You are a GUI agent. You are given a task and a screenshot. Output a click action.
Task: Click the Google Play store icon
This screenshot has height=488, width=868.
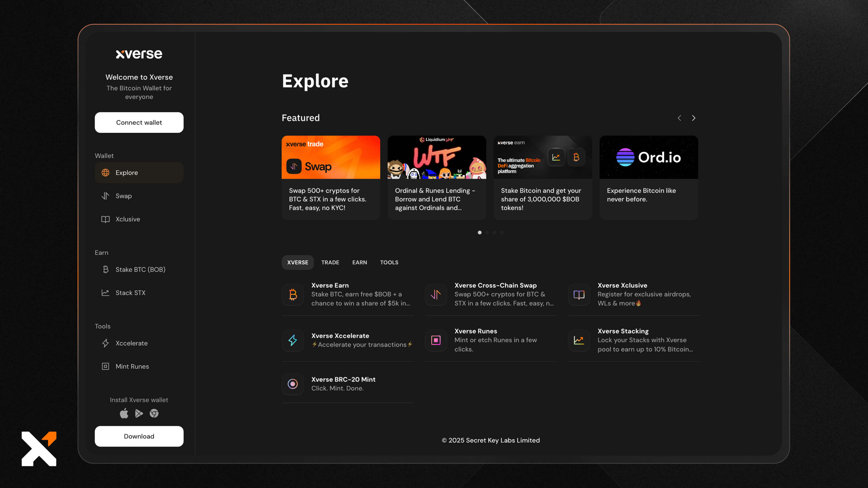click(139, 413)
